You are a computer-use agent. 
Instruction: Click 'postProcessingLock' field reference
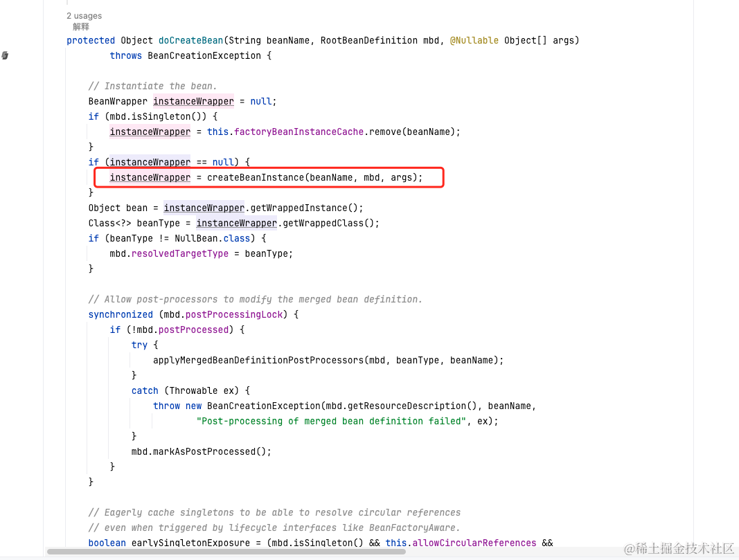(x=234, y=315)
